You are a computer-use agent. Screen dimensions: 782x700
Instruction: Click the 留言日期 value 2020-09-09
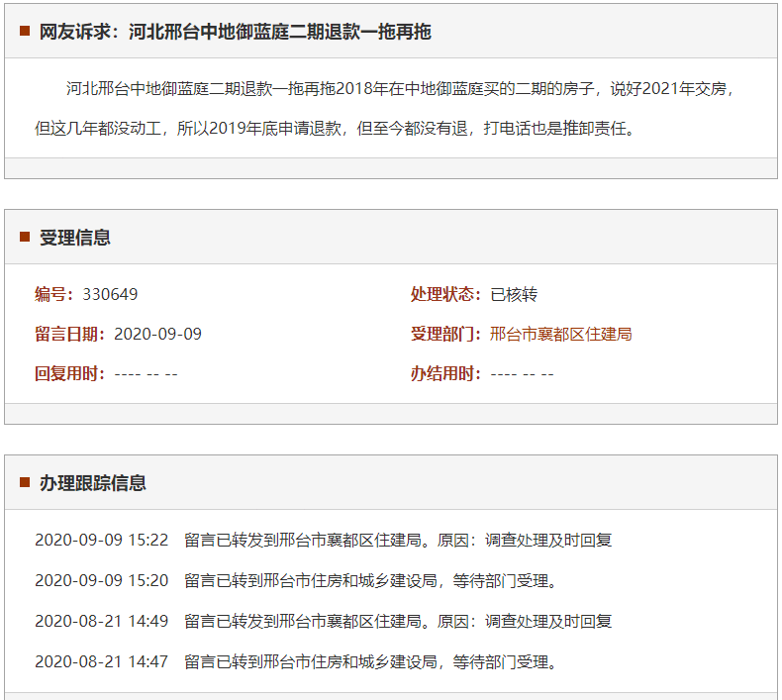click(157, 334)
